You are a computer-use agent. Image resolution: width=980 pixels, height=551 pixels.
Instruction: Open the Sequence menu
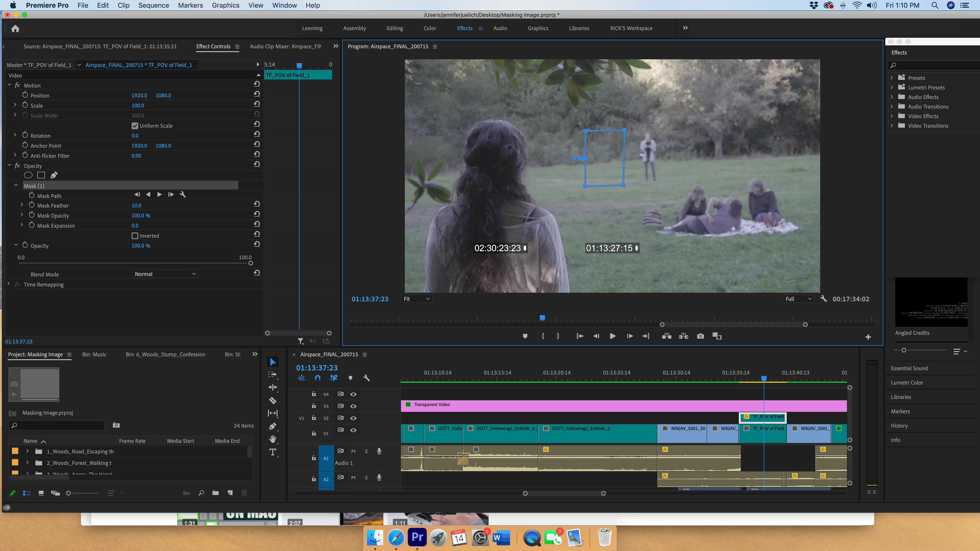153,5
